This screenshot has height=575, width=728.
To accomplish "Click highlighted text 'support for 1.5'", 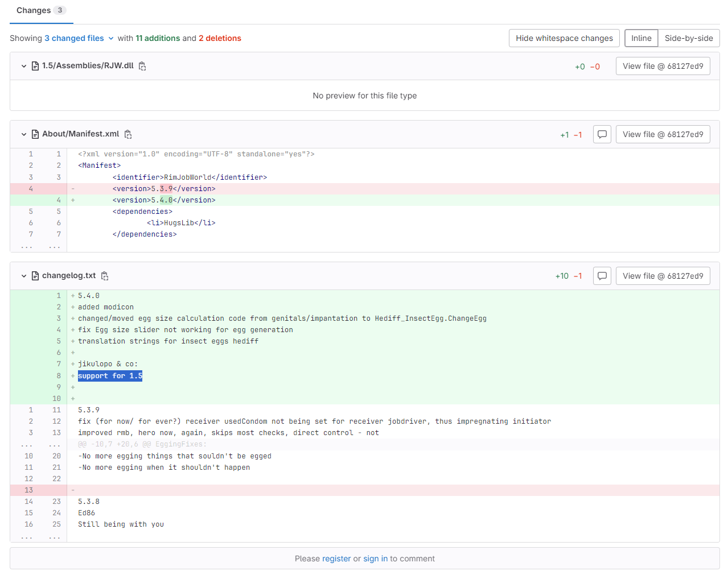I will pos(110,376).
